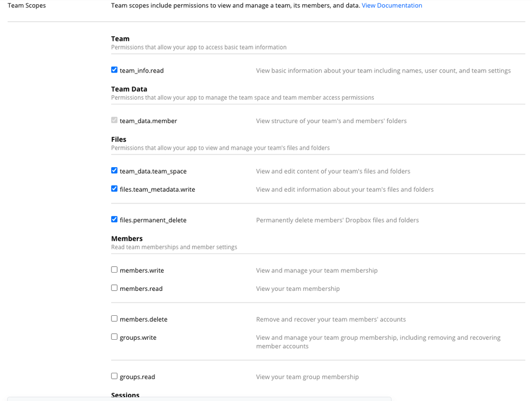Click the 'Permanently delete members' Dropbox files' description
This screenshot has height=401, width=532.
(x=337, y=220)
